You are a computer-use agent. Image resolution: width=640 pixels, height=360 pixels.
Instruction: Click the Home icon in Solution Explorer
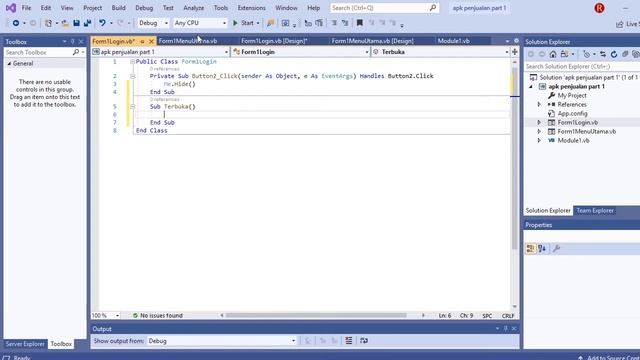pos(553,54)
